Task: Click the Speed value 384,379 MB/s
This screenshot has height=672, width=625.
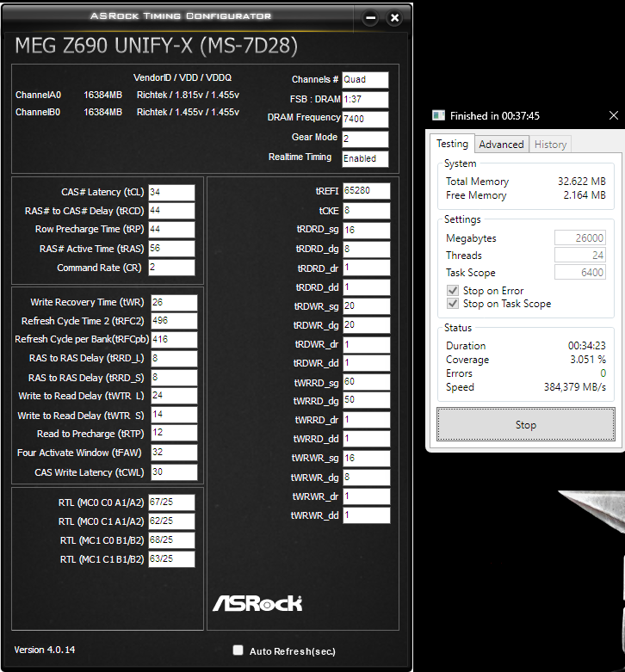Action: point(575,387)
